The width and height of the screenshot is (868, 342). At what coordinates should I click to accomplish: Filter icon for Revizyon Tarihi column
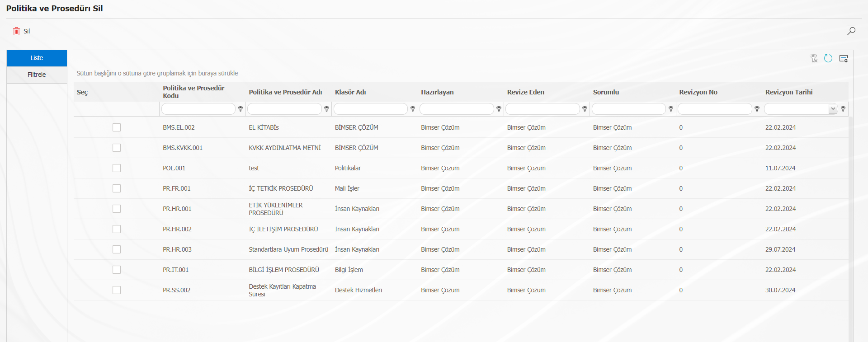(x=843, y=109)
